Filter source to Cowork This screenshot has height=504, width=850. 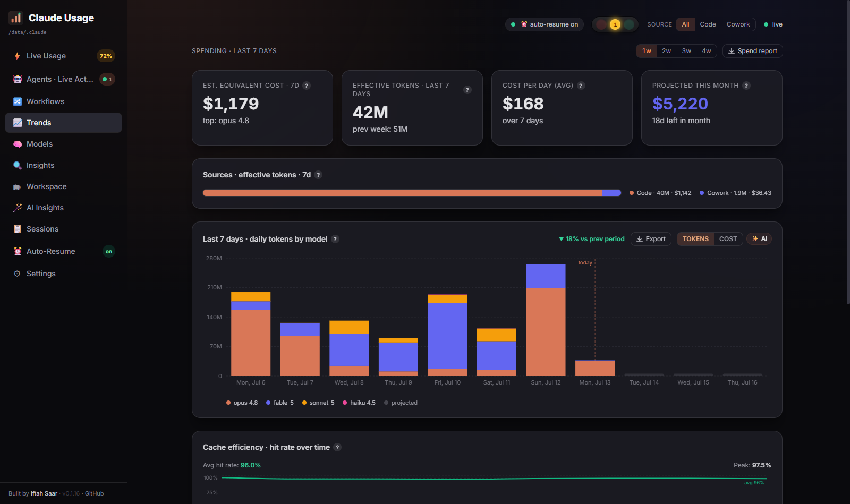tap(738, 24)
